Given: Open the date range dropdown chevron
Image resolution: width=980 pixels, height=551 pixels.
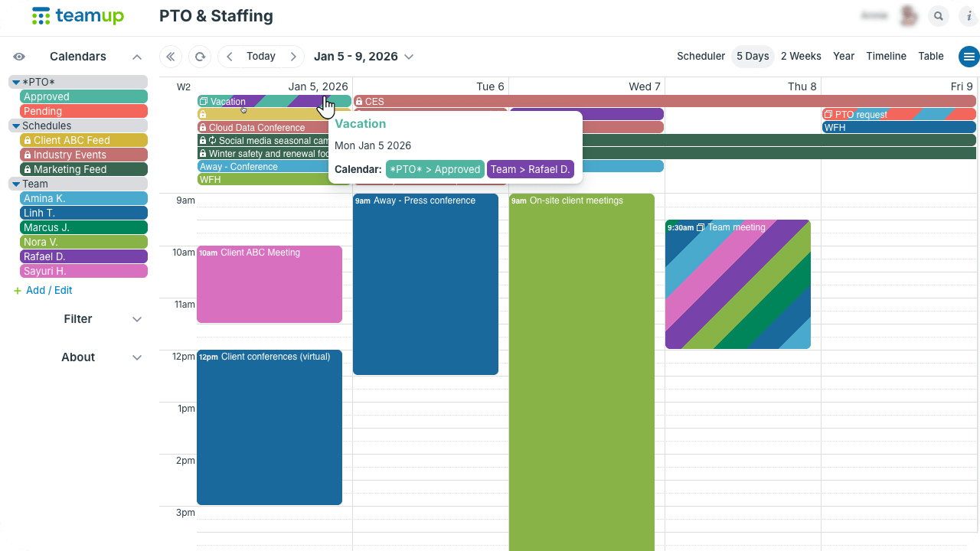Looking at the screenshot, I should (409, 57).
